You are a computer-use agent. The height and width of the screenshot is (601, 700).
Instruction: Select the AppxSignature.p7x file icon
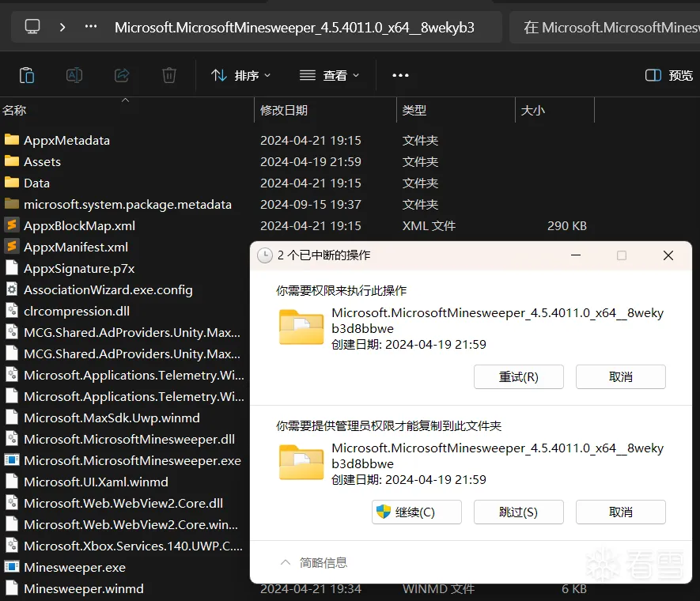pyautogui.click(x=12, y=268)
